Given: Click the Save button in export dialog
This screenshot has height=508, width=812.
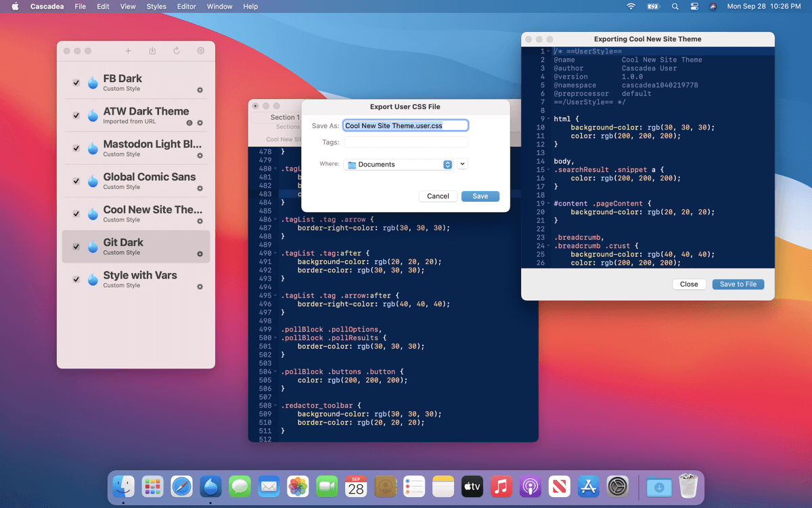Looking at the screenshot, I should [480, 196].
